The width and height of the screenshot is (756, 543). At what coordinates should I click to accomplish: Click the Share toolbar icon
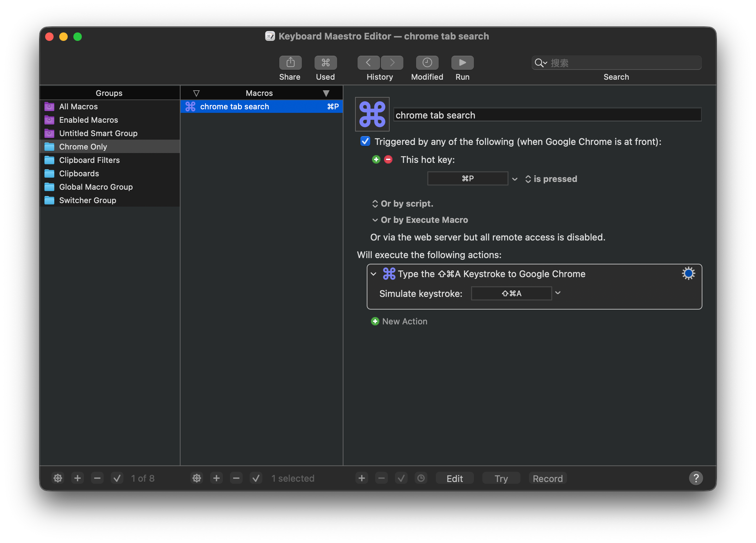point(290,63)
